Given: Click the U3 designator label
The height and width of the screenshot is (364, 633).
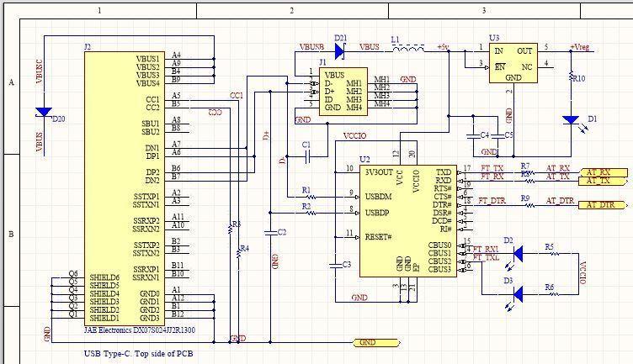Looking at the screenshot, I should 494,38.
